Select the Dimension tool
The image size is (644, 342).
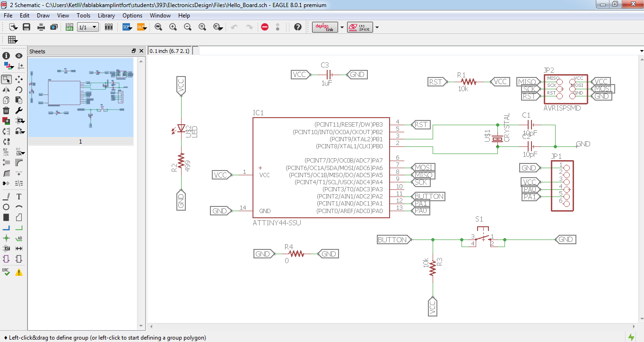19,248
